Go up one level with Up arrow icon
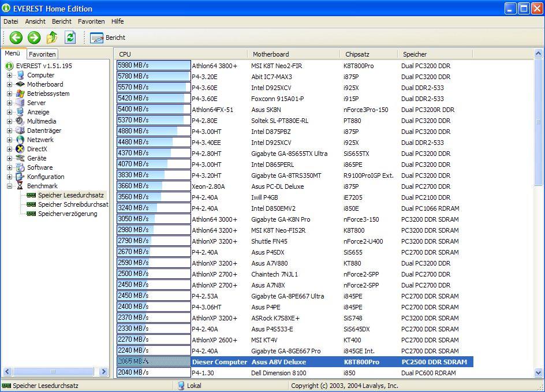 pyautogui.click(x=52, y=38)
